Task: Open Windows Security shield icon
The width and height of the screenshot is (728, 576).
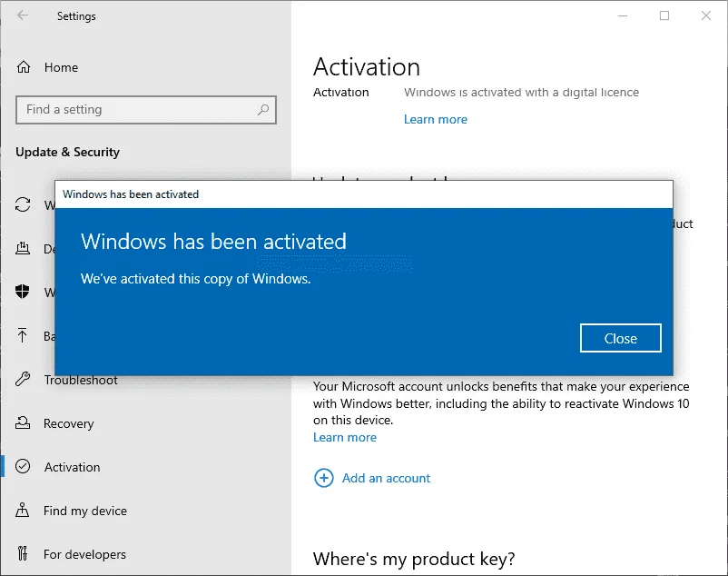Action: point(23,292)
